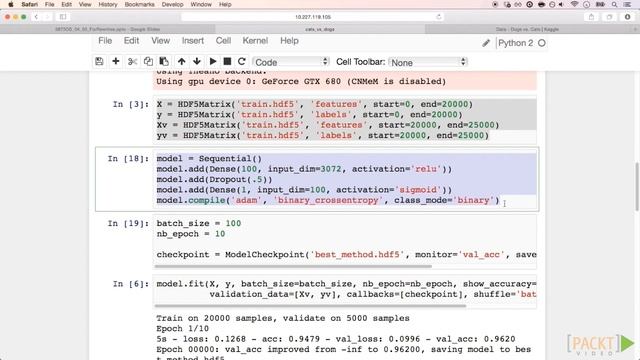Click the 'In [18]:' prompt label
The image size is (640, 360).
pyautogui.click(x=129, y=158)
